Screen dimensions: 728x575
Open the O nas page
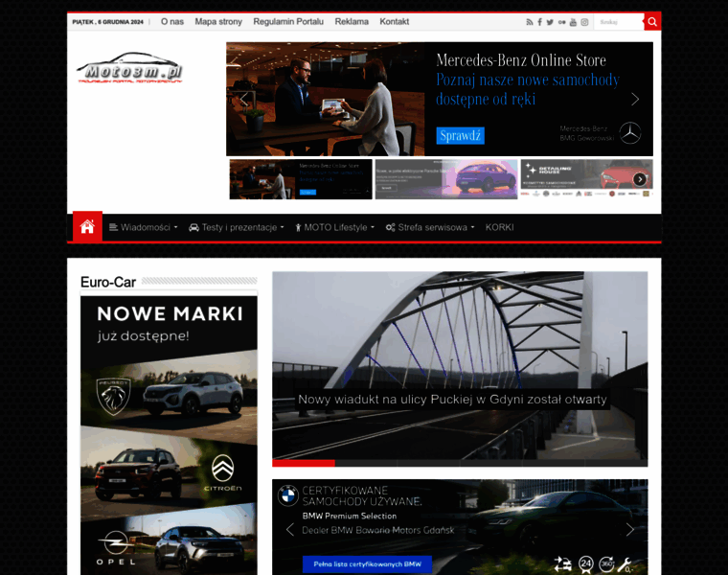pyautogui.click(x=172, y=21)
